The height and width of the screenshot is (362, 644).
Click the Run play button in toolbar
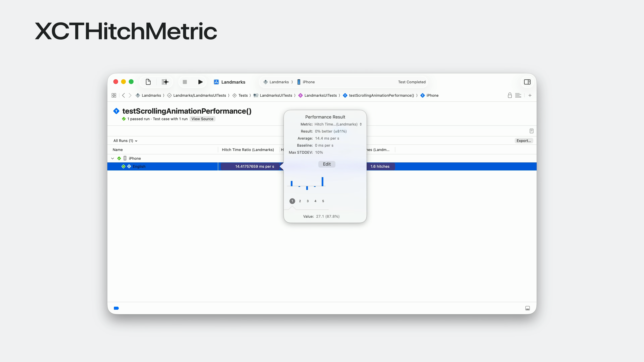[200, 82]
